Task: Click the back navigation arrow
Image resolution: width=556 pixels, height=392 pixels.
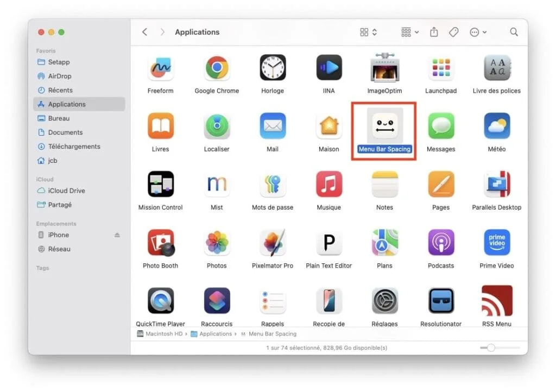Action: 144,32
